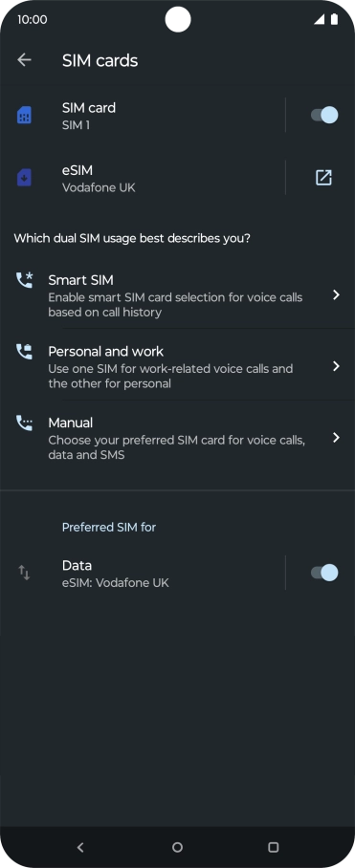Image resolution: width=355 pixels, height=868 pixels.
Task: Tap the eSIM download chip icon
Action: click(24, 177)
